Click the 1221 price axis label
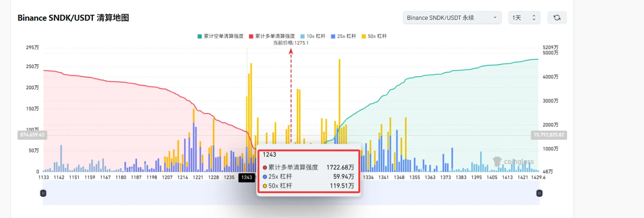The height and width of the screenshot is (218, 644). (x=198, y=177)
